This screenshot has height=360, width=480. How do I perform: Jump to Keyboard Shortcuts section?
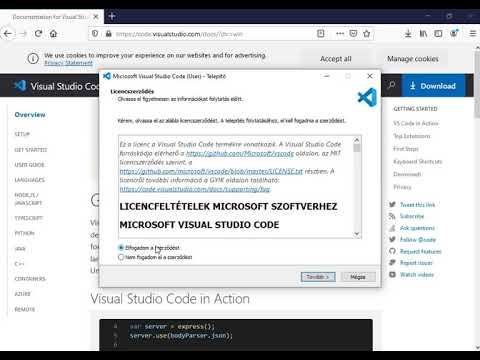tap(418, 161)
